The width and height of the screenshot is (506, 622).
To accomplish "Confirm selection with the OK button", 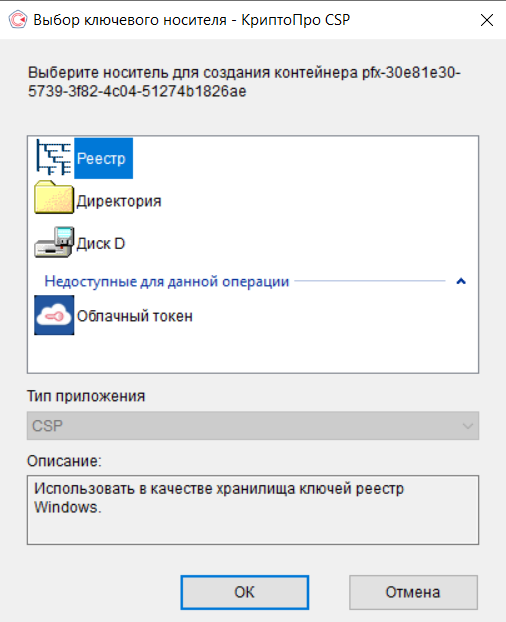I will click(245, 592).
